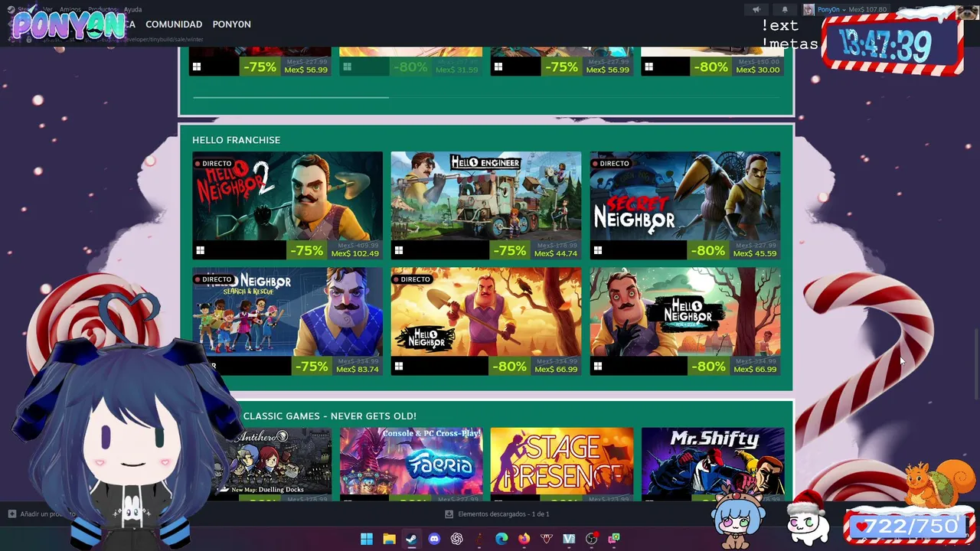Open Elementos descargados downloads status

pyautogui.click(x=503, y=514)
